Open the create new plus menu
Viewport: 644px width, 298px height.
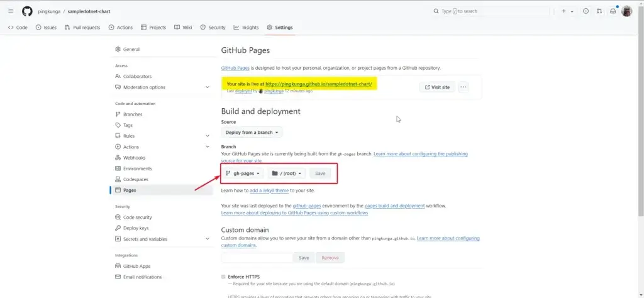click(x=567, y=11)
